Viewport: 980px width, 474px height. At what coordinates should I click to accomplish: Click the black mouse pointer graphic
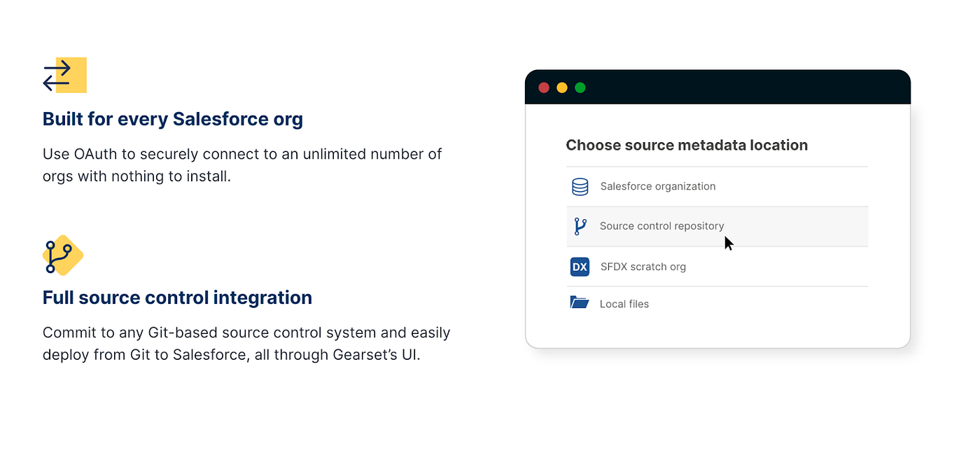tap(728, 243)
